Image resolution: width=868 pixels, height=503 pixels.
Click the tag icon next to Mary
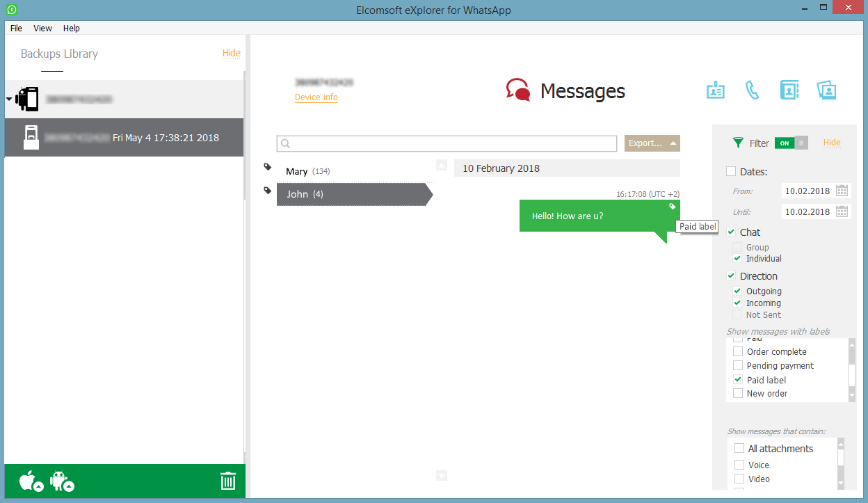click(x=268, y=167)
